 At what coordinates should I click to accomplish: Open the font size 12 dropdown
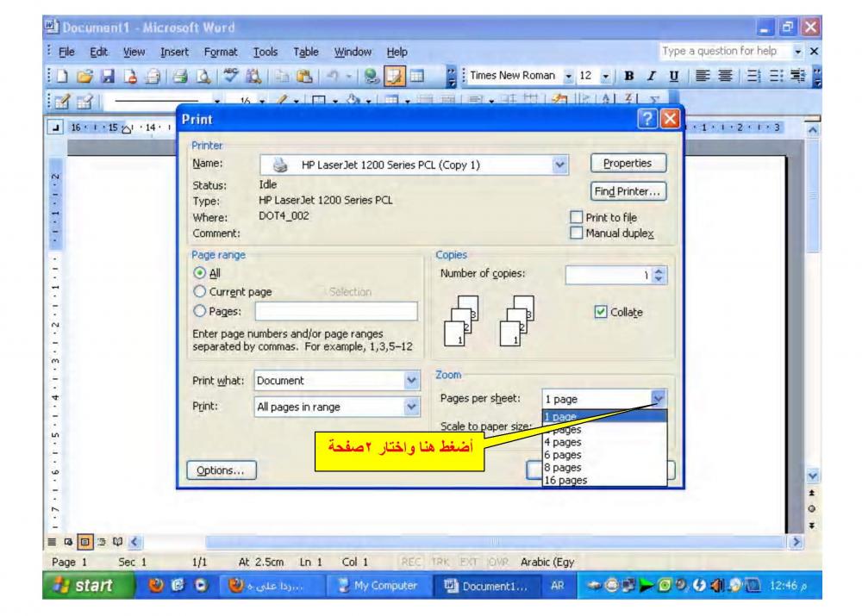pos(605,77)
